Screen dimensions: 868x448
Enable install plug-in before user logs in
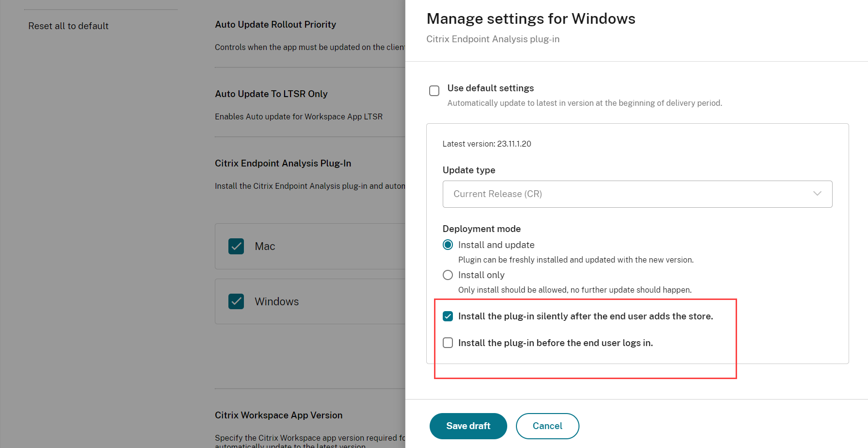[448, 343]
